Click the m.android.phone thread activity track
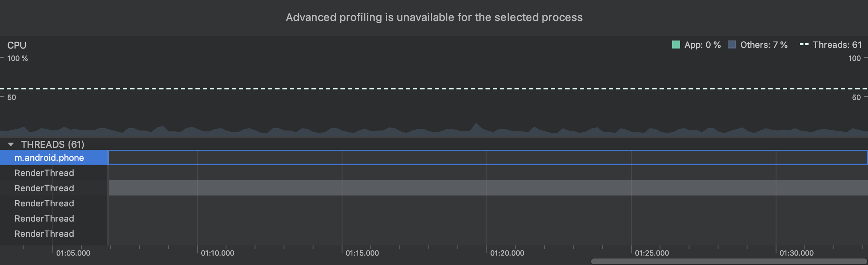This screenshot has width=868, height=265. click(488, 158)
